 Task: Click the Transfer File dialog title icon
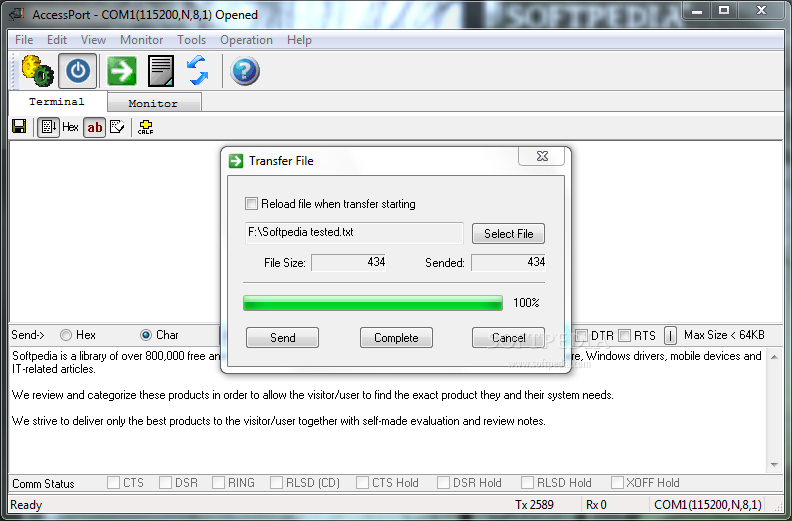click(236, 161)
